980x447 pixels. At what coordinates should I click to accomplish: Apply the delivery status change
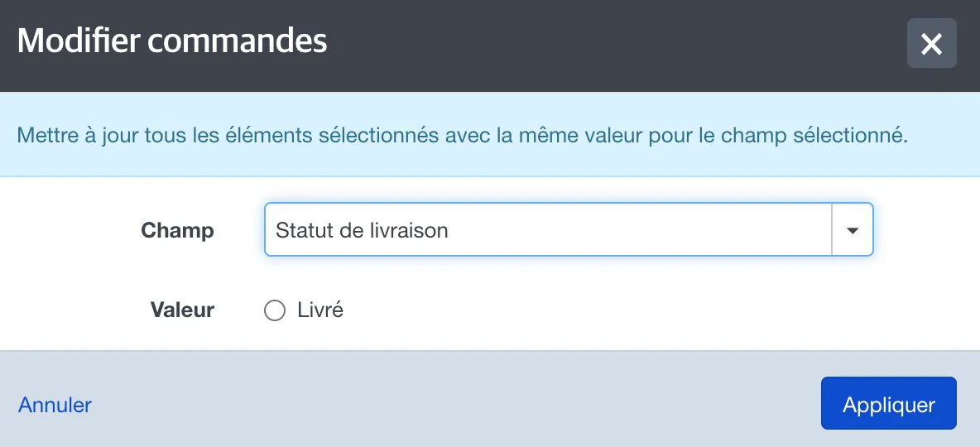[x=888, y=403]
